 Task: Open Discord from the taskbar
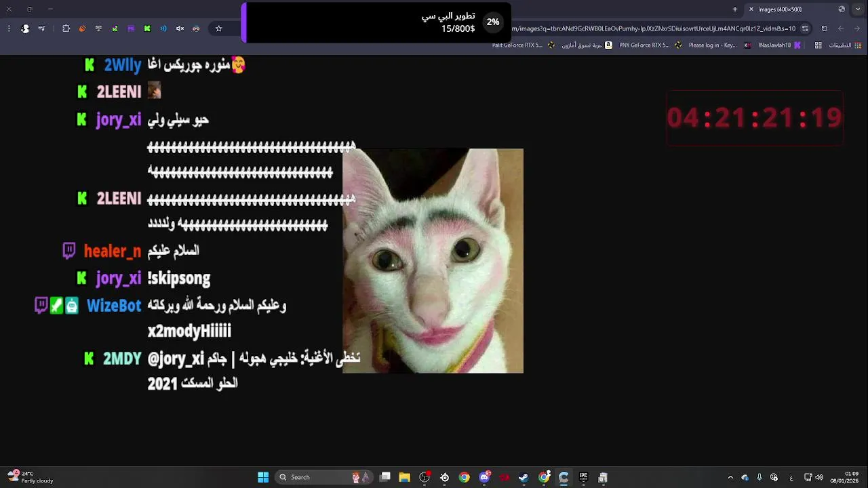click(485, 477)
